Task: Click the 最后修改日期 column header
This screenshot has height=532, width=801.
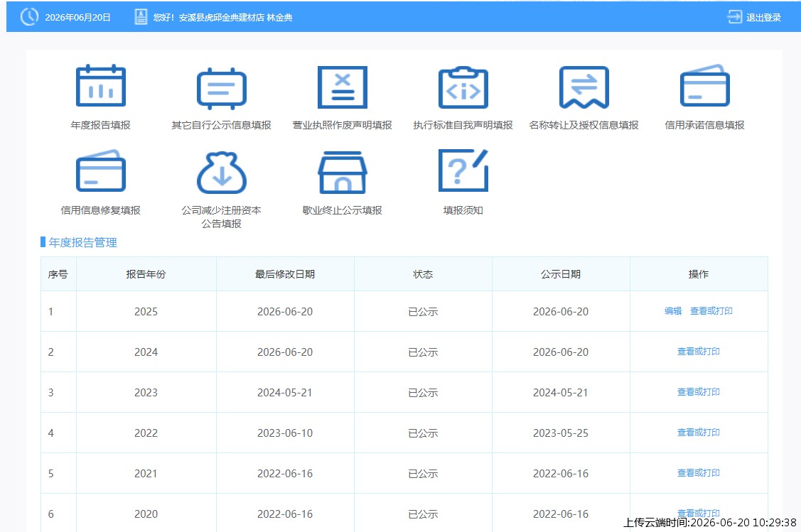Action: coord(285,274)
